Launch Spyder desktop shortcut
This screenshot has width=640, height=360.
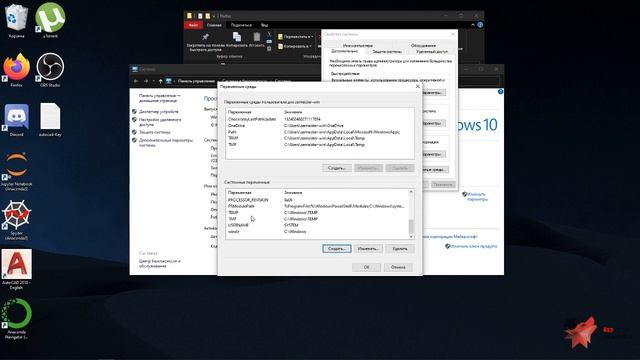pos(16,220)
